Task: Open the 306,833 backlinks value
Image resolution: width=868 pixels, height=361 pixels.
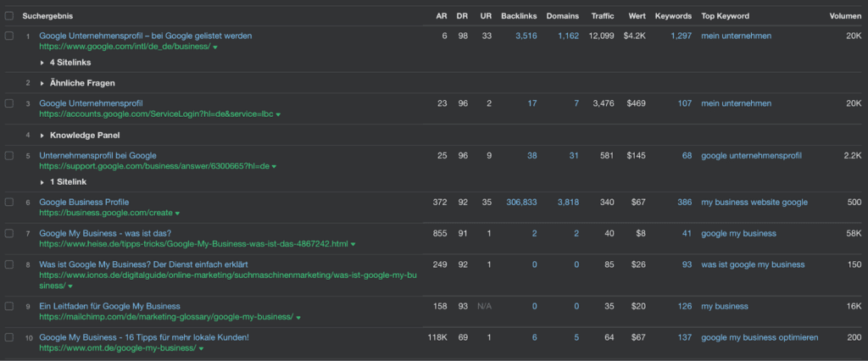Action: 521,202
